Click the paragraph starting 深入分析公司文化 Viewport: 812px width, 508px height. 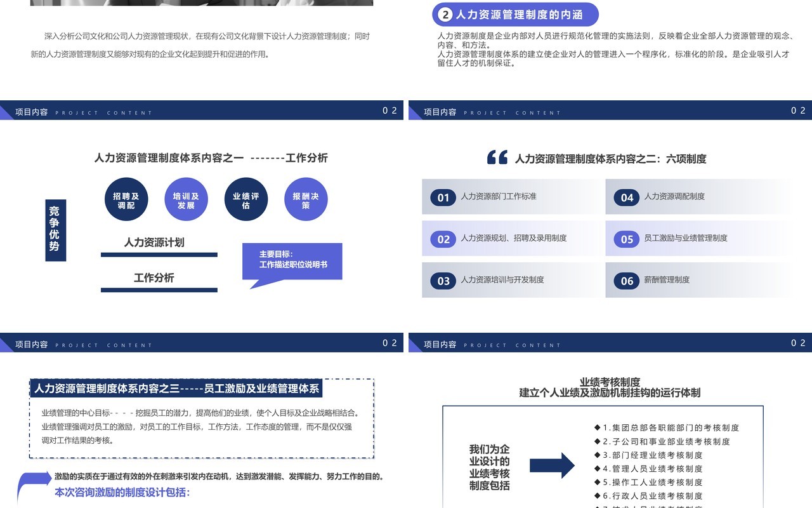click(200, 45)
